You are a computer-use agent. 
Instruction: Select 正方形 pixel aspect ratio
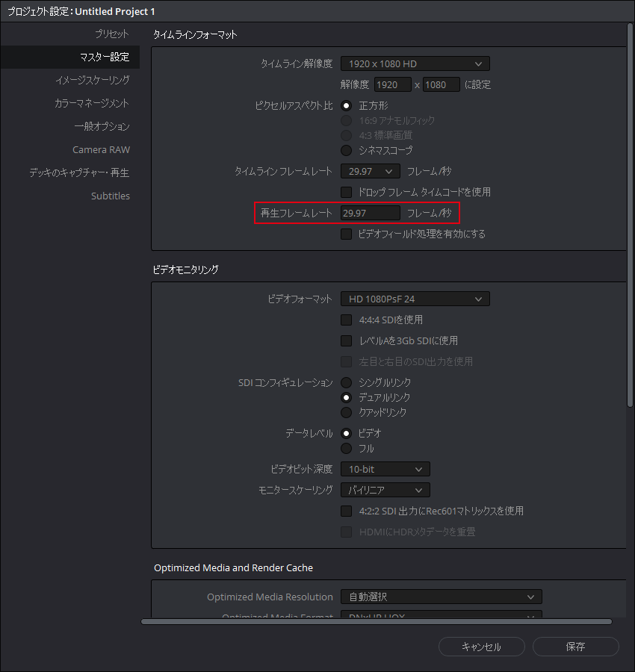tap(346, 106)
